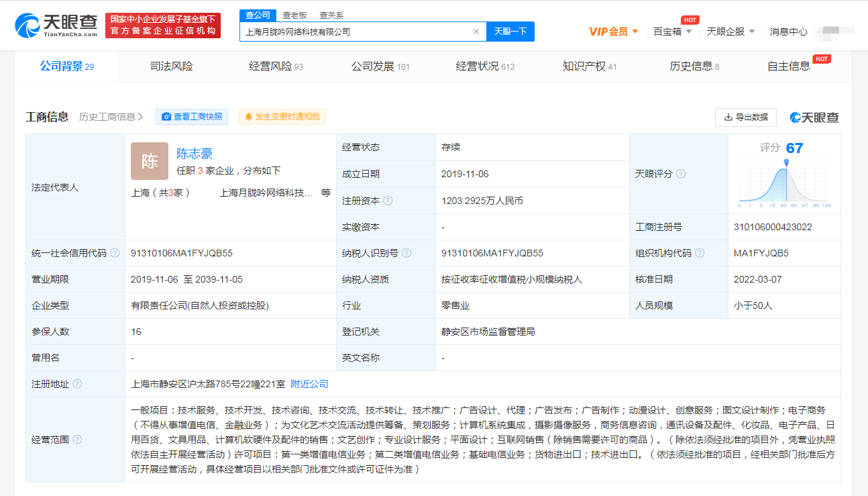This screenshot has width=868, height=496.
Task: Click the 天眼一下 search button
Action: coord(510,32)
